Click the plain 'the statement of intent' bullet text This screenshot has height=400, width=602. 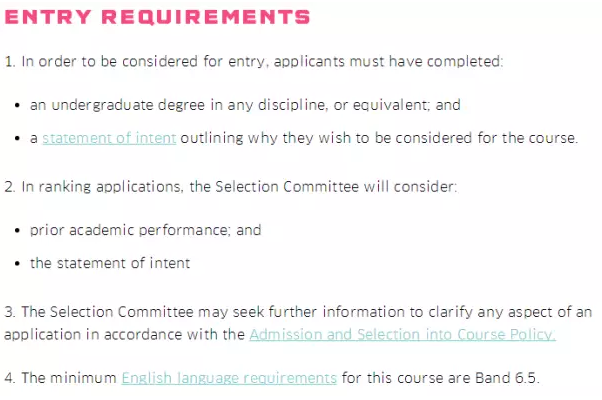(x=110, y=263)
